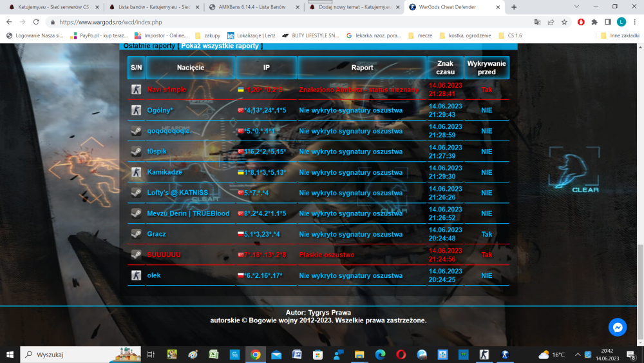
Task: Open a new browser tab
Action: click(x=514, y=7)
